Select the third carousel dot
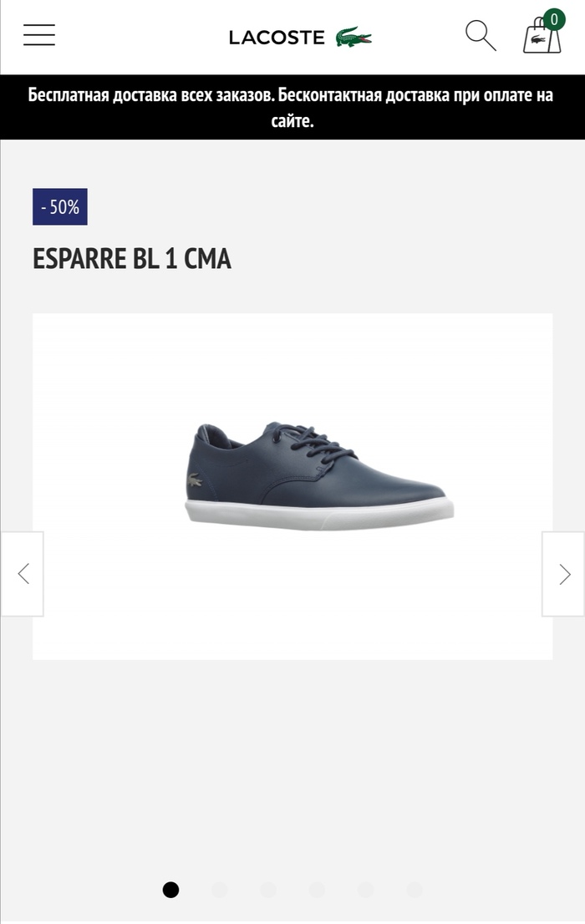 (268, 889)
